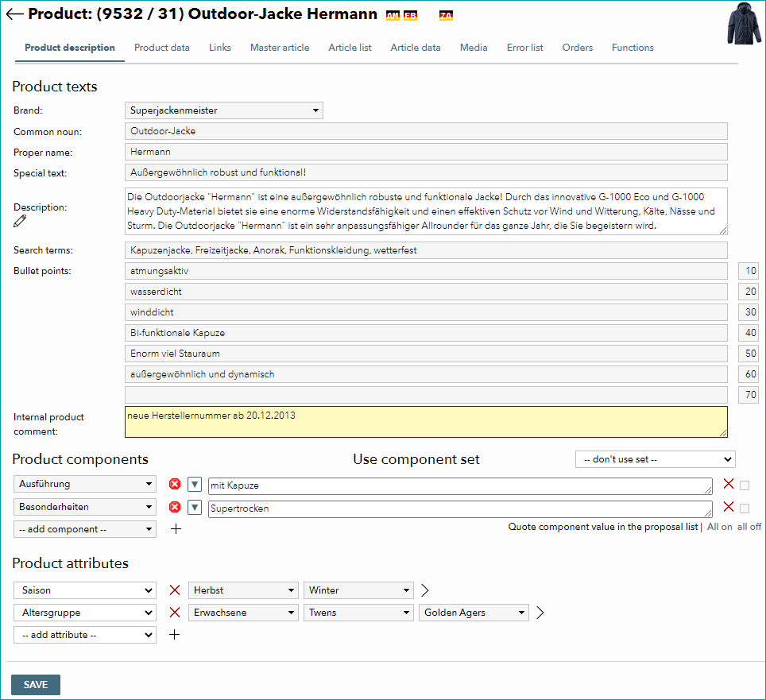Screen dimensions: 766x700
Task: Click the Common noun field Outdoor-Jacke
Action: 426,131
